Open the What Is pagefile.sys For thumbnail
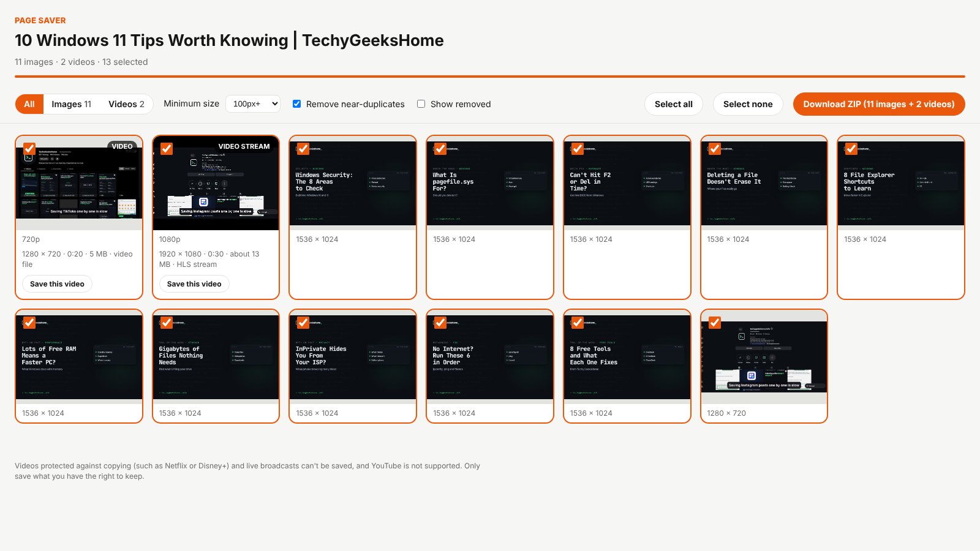Screen dimensions: 980x551 490,183
